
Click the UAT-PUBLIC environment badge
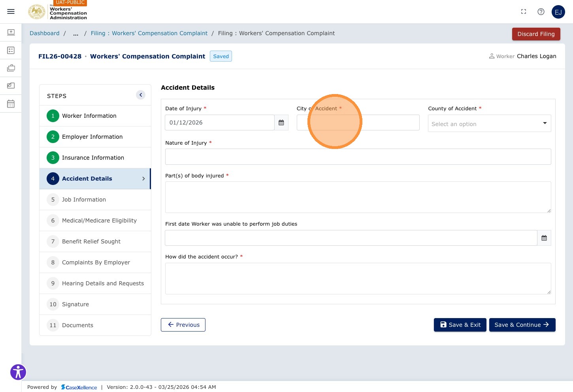tap(70, 2)
